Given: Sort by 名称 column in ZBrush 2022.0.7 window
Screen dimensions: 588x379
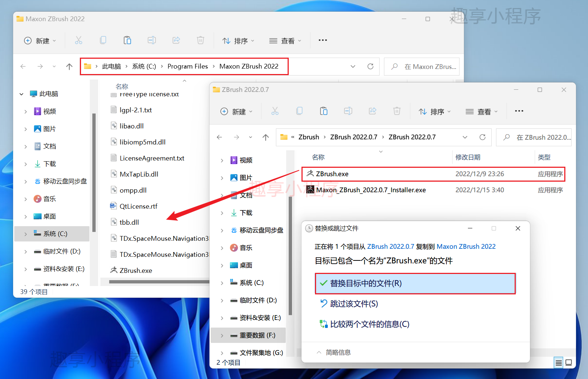Looking at the screenshot, I should (318, 157).
